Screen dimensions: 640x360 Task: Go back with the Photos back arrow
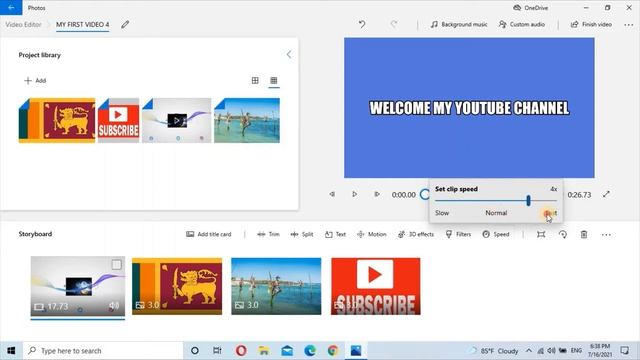click(x=11, y=7)
